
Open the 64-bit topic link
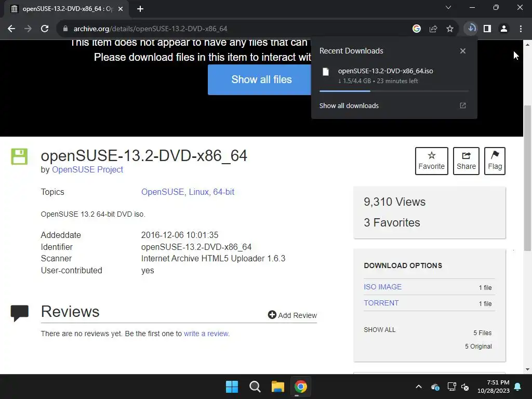point(223,192)
